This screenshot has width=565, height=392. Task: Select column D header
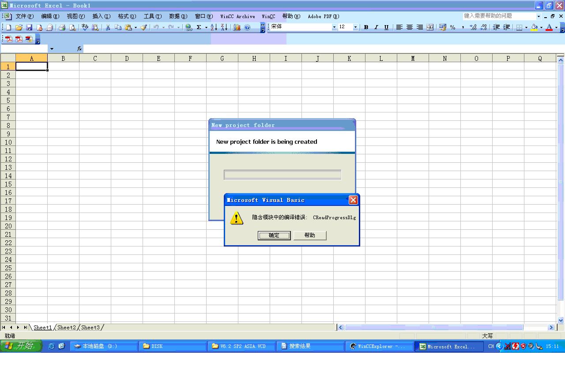point(127,58)
